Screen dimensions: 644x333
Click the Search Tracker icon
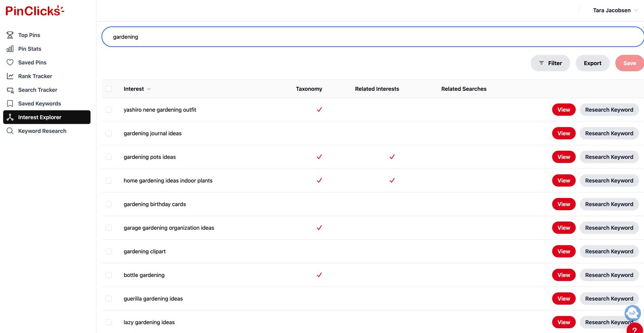tap(10, 90)
